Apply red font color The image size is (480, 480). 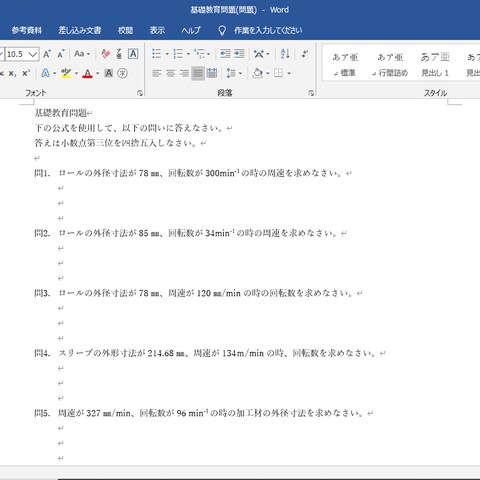(x=87, y=73)
